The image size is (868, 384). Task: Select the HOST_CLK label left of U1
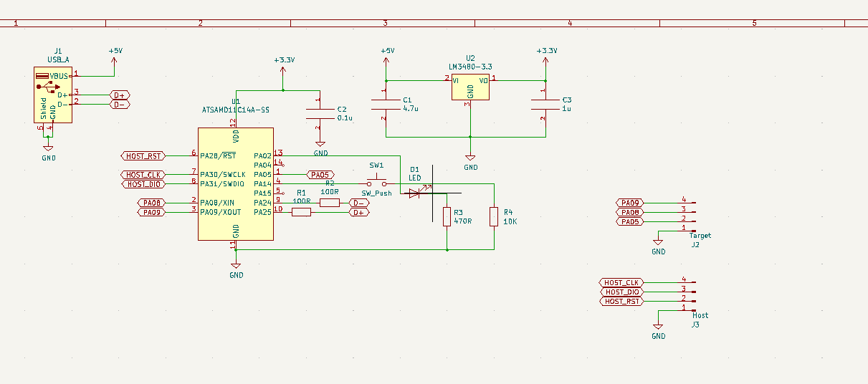[x=143, y=175]
